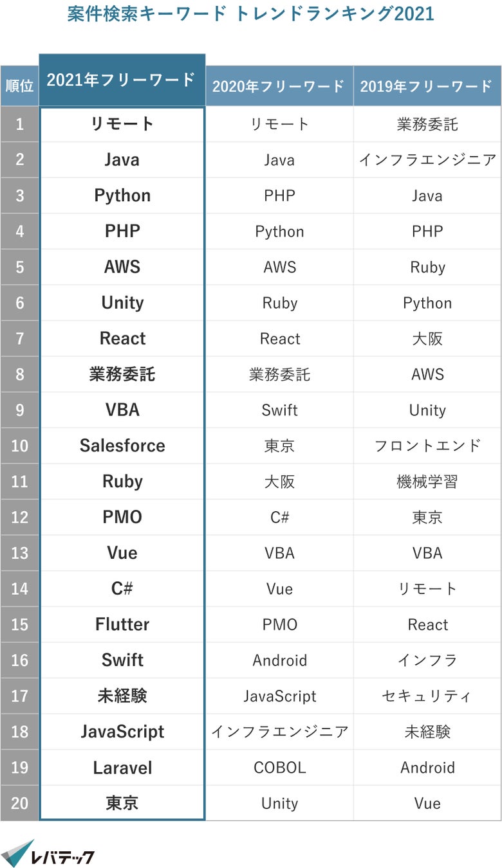Click Unity in the 2020 column

coord(279,803)
